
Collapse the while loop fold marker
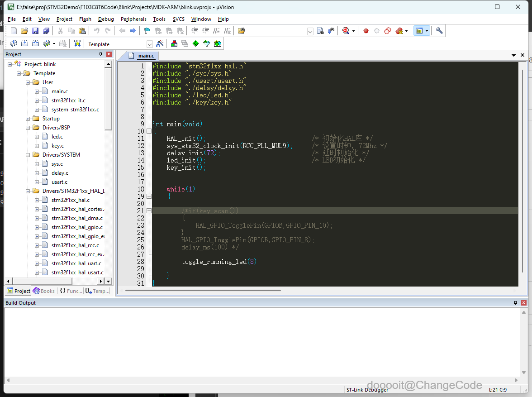(149, 196)
